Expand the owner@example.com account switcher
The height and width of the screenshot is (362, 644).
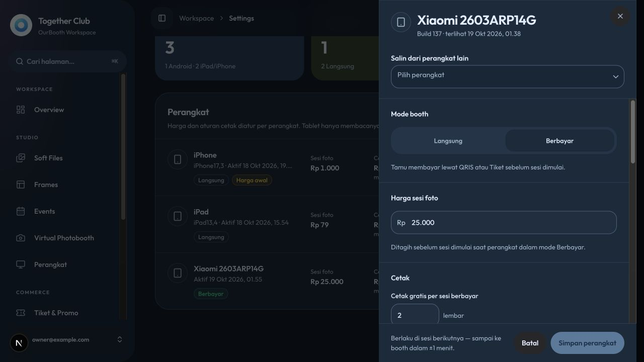tap(120, 339)
